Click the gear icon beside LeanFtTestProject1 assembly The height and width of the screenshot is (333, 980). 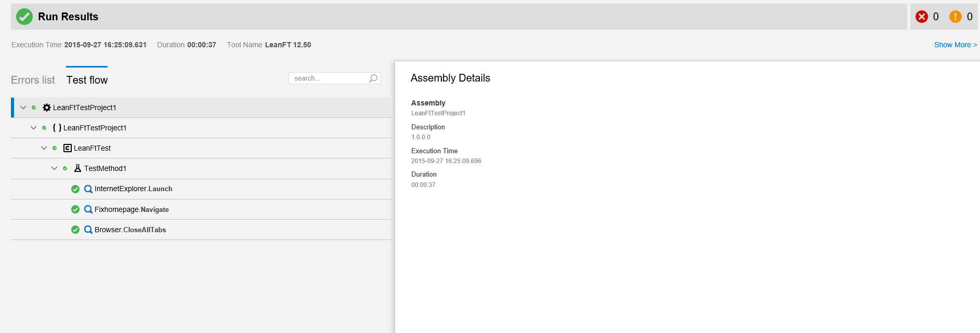(47, 108)
